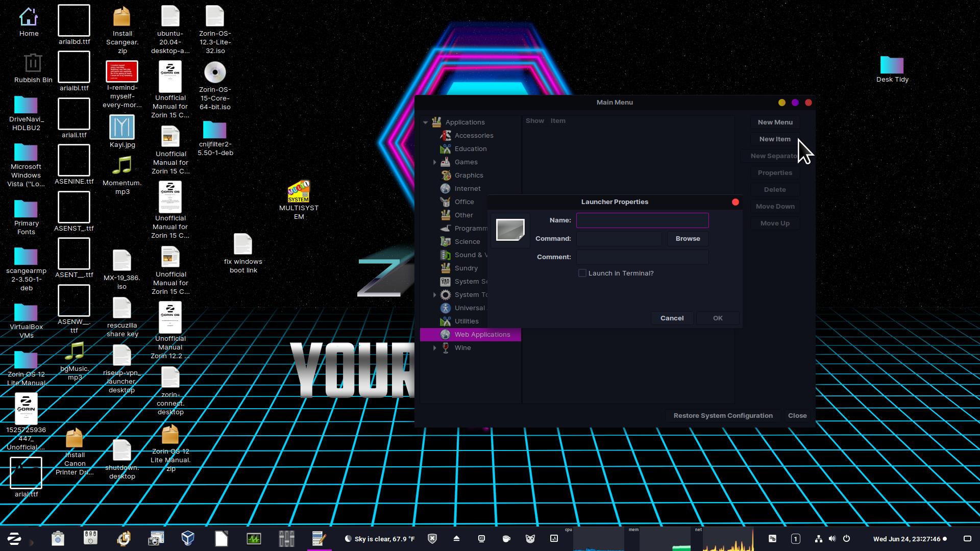The image size is (980, 551).
Task: Select the Graphics category in the tree
Action: [468, 175]
